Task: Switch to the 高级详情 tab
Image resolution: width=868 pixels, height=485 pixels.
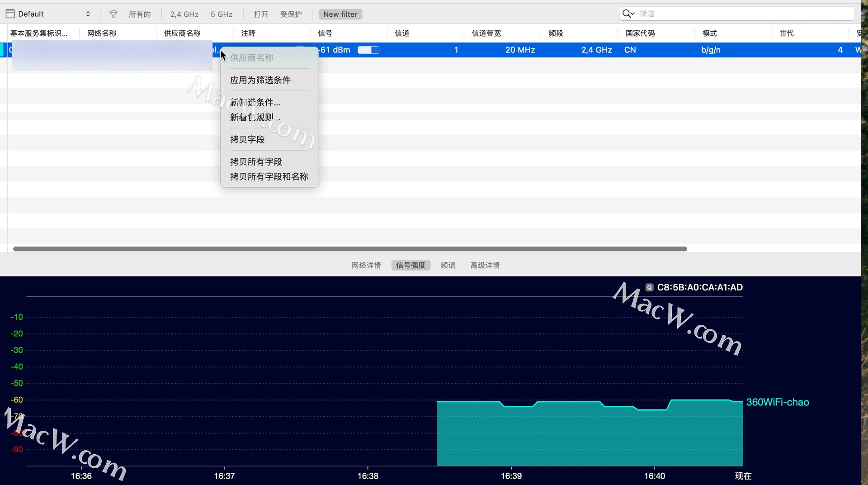Action: coord(485,265)
